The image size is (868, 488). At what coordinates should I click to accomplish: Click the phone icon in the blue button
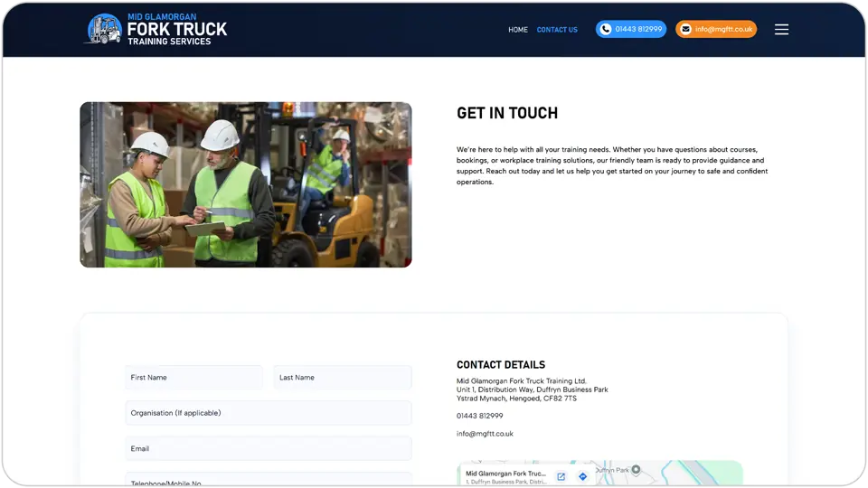pos(606,29)
